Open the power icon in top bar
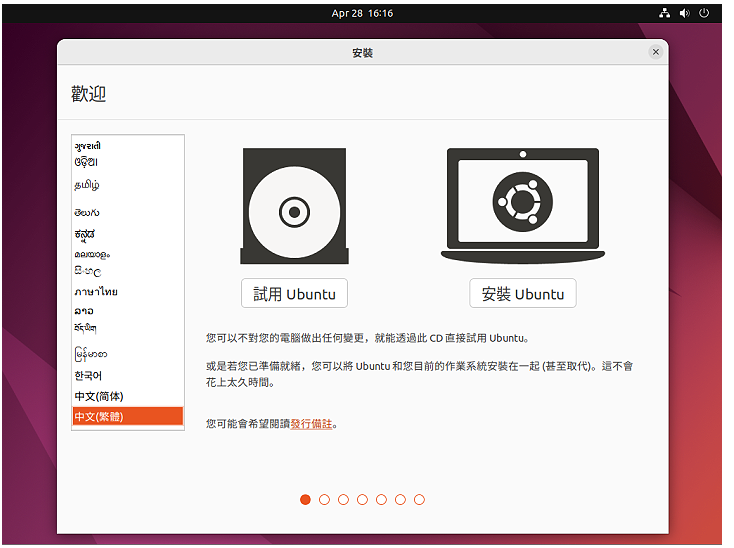This screenshot has height=548, width=734. click(704, 13)
